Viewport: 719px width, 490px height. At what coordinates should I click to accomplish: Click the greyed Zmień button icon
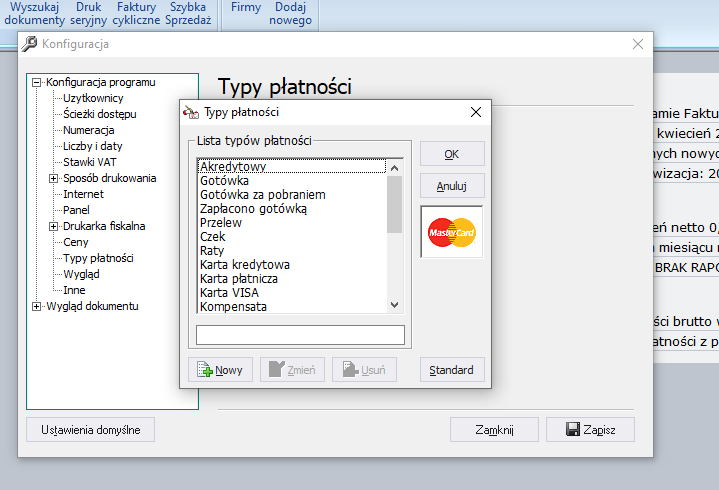[x=277, y=369]
